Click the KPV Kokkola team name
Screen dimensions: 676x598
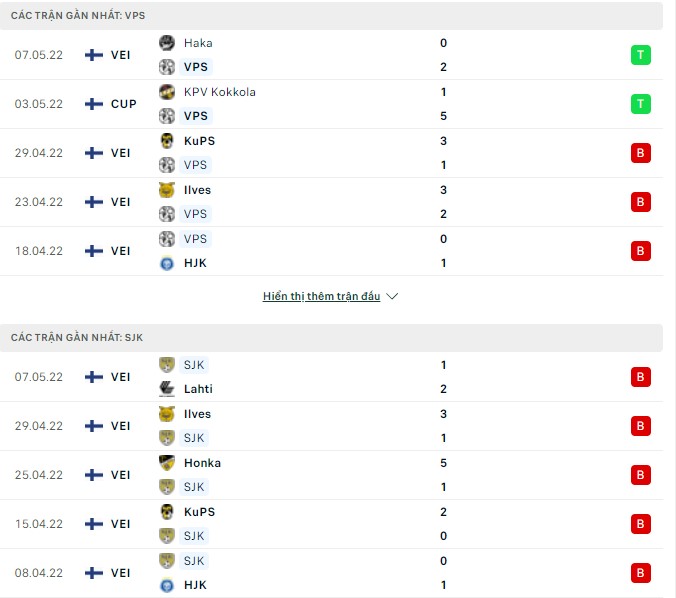(219, 92)
